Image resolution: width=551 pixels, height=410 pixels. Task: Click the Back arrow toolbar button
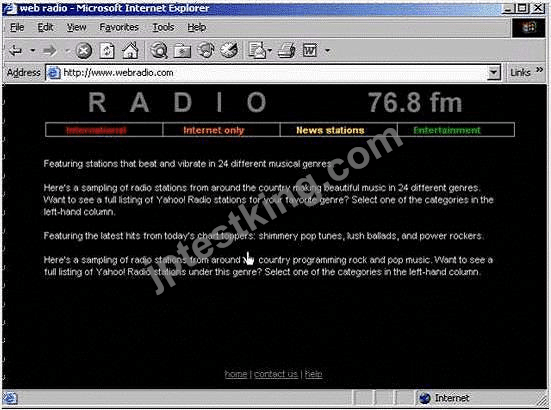pyautogui.click(x=16, y=51)
